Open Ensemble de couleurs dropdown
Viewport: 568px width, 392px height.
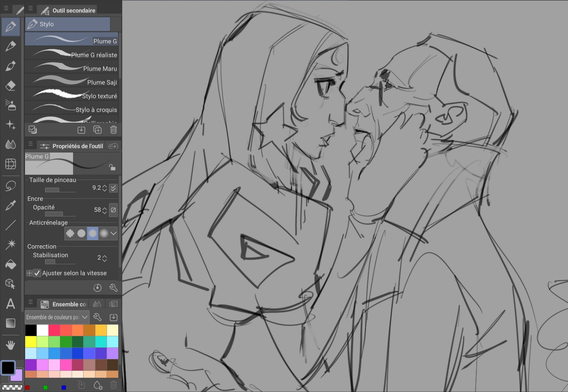point(57,317)
